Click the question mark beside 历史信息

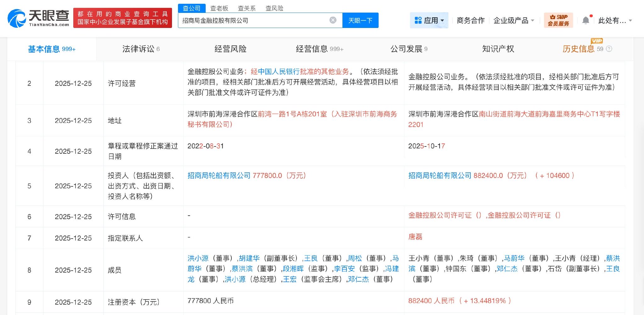(x=609, y=49)
